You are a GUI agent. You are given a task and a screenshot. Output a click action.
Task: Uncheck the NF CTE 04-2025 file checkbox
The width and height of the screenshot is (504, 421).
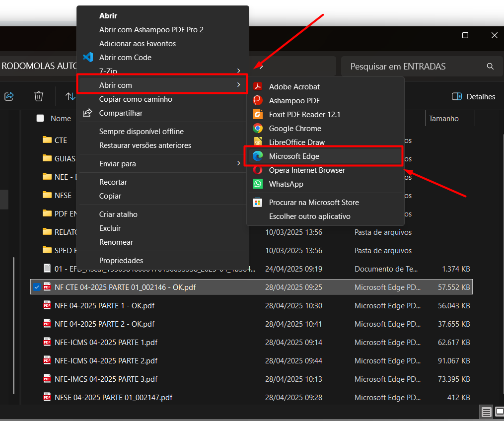pos(37,287)
